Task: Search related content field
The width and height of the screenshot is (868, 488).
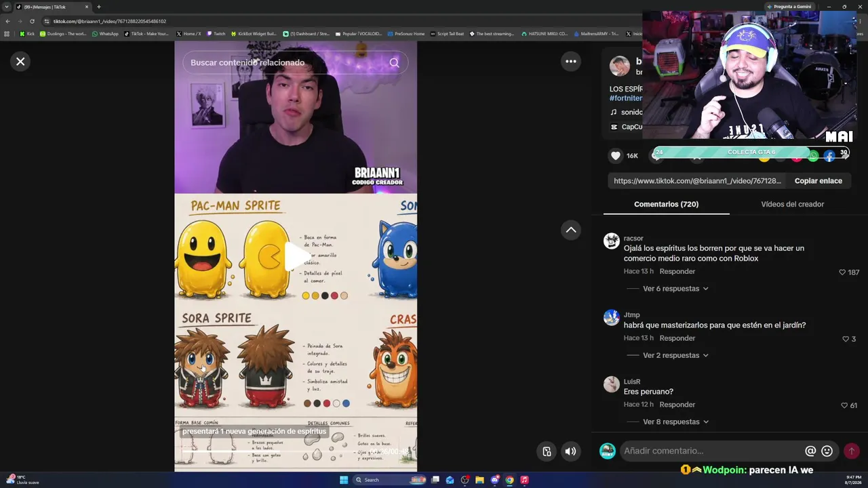Action: (295, 62)
